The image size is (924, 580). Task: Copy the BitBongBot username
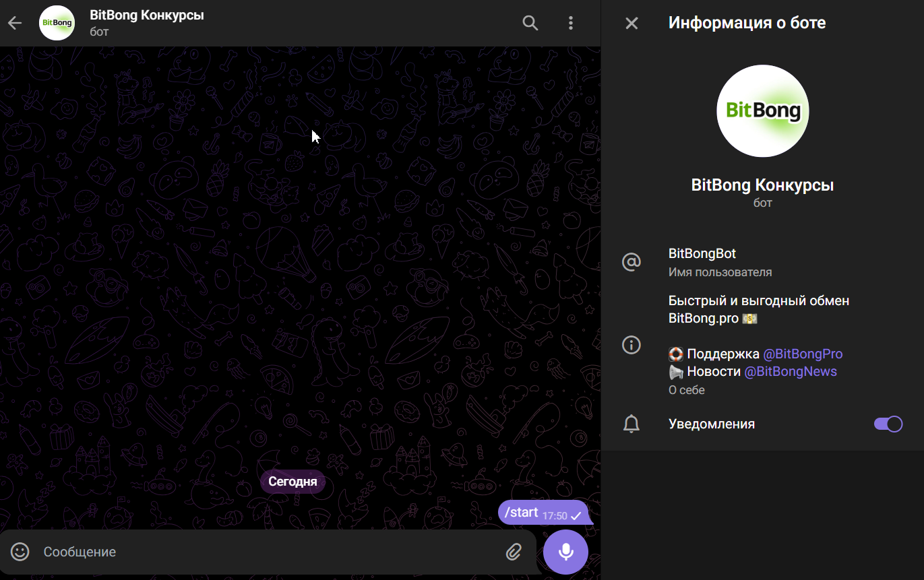[x=702, y=254]
